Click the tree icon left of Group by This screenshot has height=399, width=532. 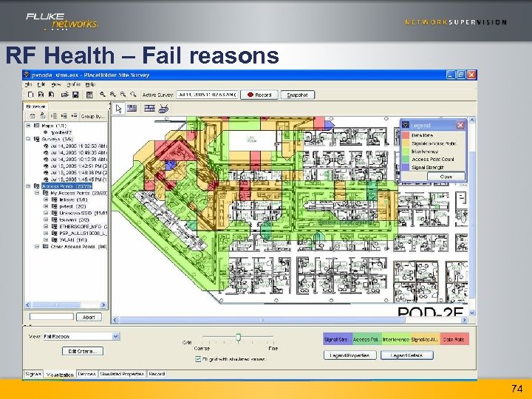pos(75,116)
